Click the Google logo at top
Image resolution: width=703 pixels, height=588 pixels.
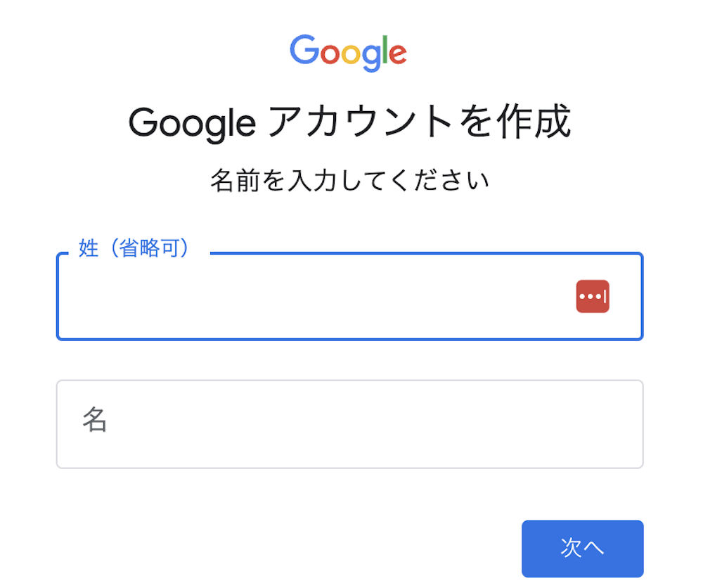point(349,53)
